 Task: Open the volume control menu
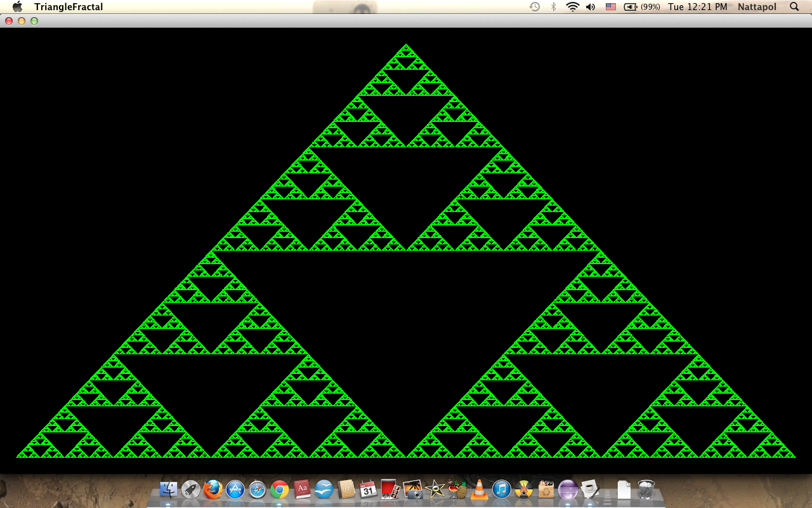coord(591,7)
